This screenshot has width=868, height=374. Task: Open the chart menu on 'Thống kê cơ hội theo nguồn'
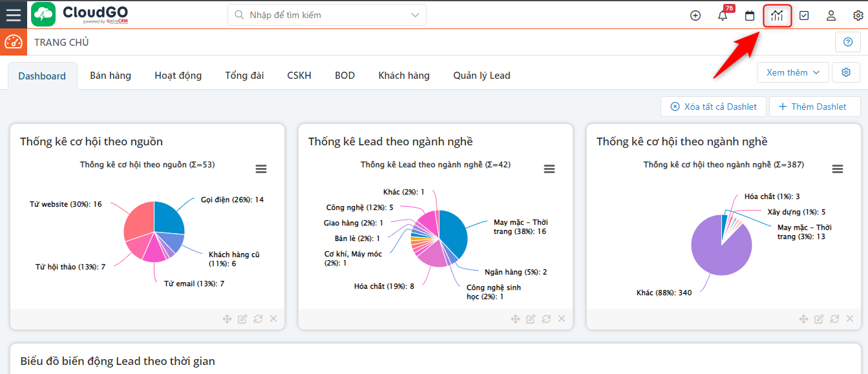click(261, 169)
